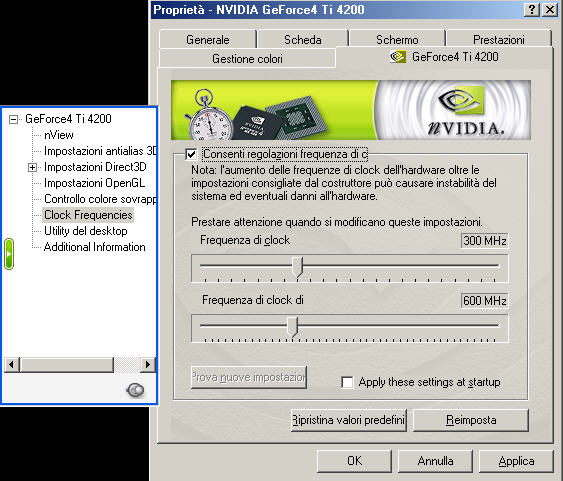Collapse the GeForce4 Ti 4200 tree node
563x481 pixels.
13,119
